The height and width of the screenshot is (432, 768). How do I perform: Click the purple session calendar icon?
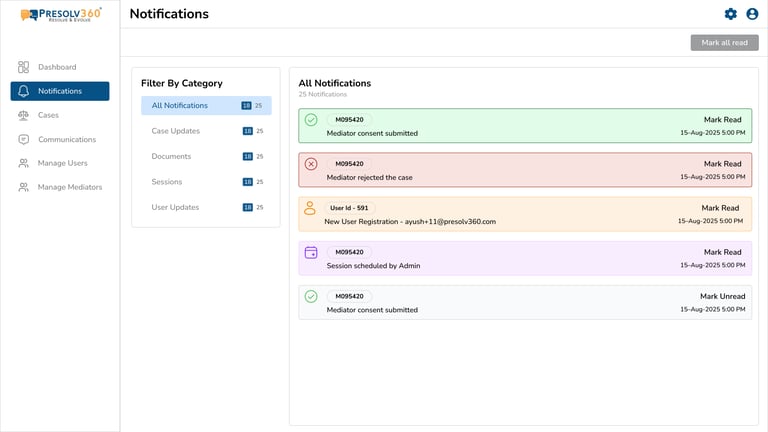pyautogui.click(x=311, y=253)
